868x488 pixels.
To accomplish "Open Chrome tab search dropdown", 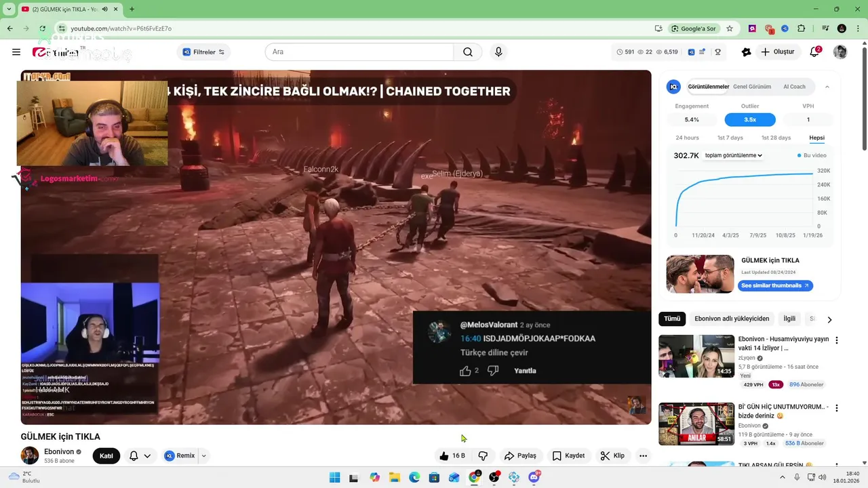I will [9, 9].
